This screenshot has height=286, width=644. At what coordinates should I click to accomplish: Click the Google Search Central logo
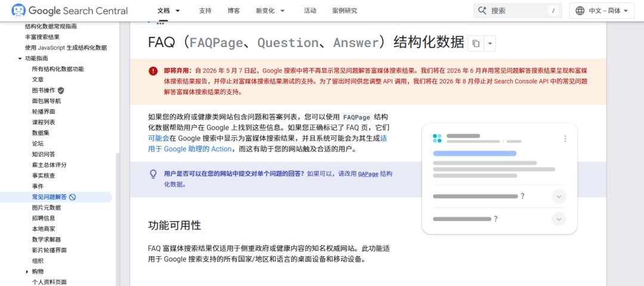(x=70, y=11)
